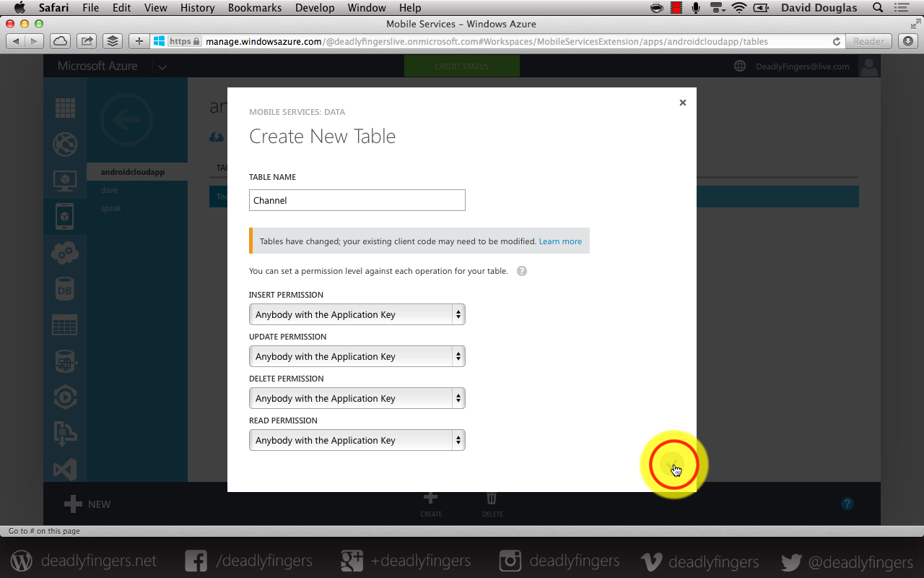
Task: Click the red film strip menu bar icon
Action: coord(676,8)
